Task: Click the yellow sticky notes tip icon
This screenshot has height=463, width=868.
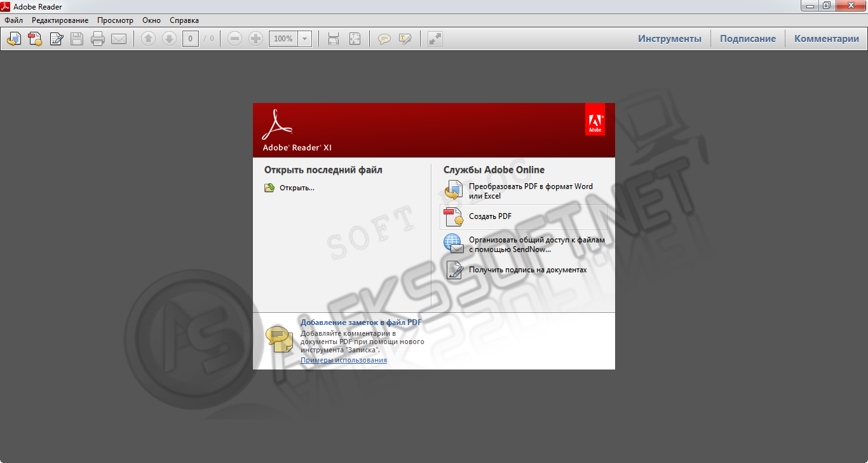Action: pos(279,338)
